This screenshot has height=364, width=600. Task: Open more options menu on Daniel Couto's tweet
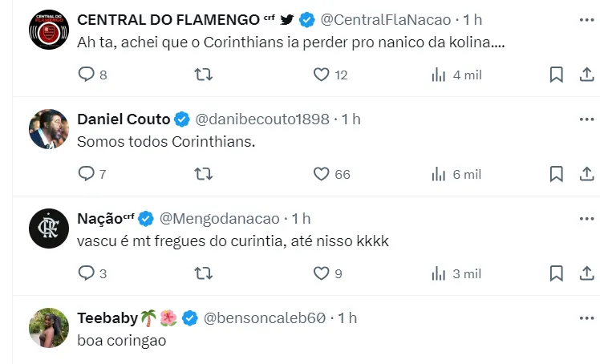pos(586,119)
